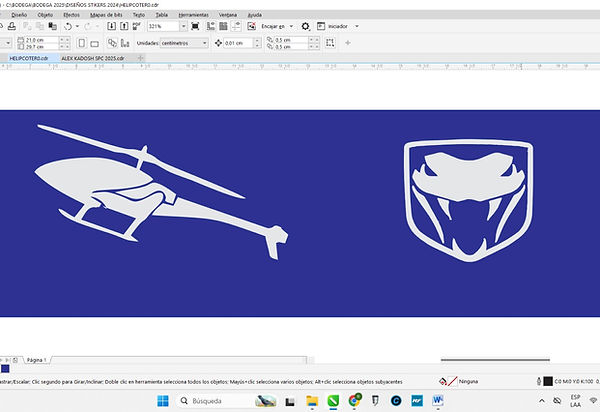Click the upper duplicate distance 0,5 cm field
This screenshot has width=600, height=412.
click(x=291, y=40)
